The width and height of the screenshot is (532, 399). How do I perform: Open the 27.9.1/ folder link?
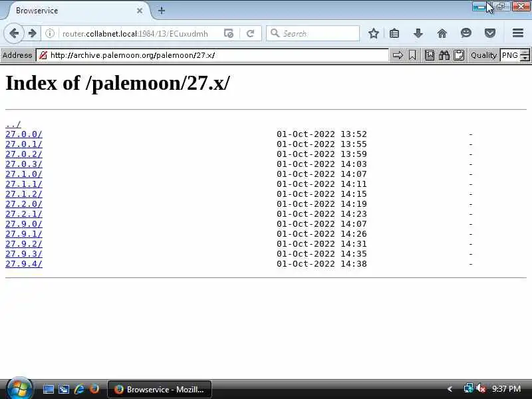click(24, 234)
